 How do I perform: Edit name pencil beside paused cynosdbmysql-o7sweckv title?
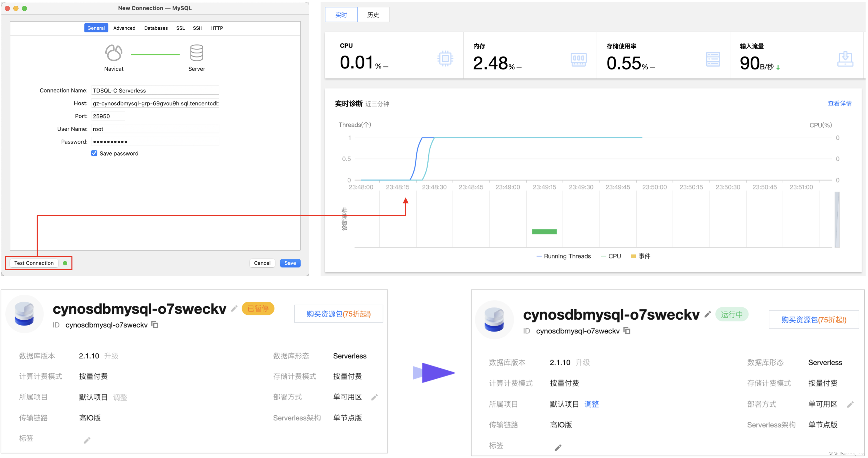pos(234,309)
